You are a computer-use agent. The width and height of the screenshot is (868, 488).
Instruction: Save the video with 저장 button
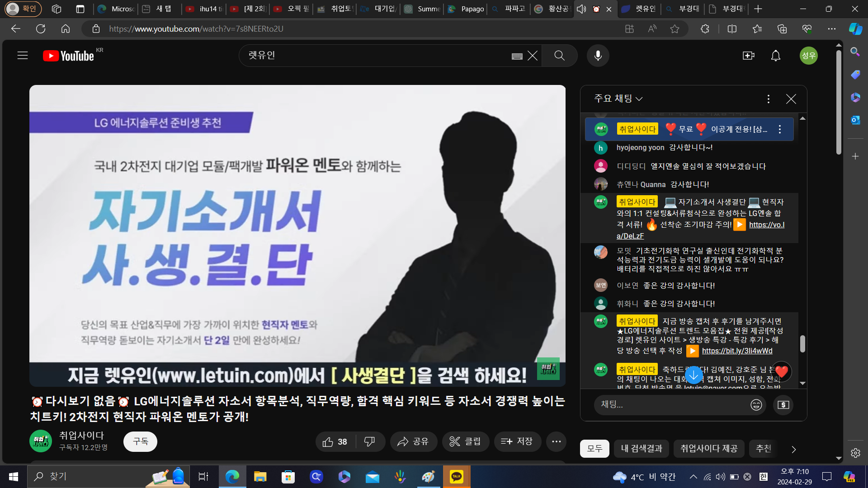coord(517,441)
